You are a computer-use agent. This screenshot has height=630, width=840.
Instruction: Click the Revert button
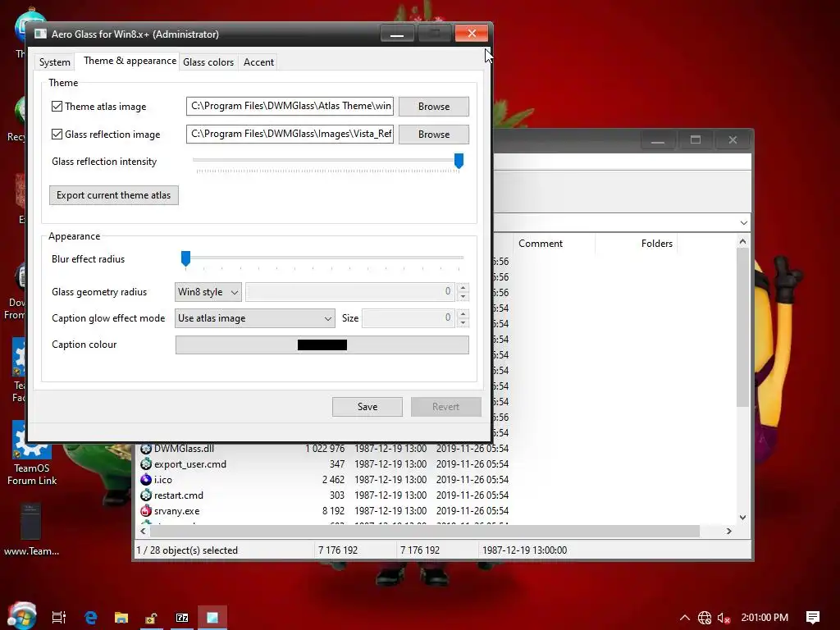click(x=445, y=407)
